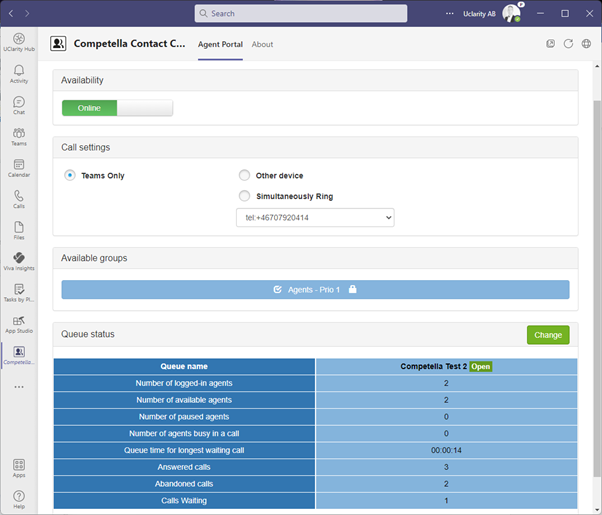Go forward with the title bar arrow
Image resolution: width=602 pixels, height=515 pixels.
(x=27, y=13)
